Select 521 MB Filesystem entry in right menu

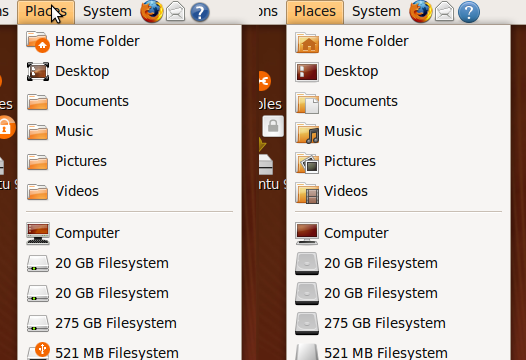tap(399, 351)
